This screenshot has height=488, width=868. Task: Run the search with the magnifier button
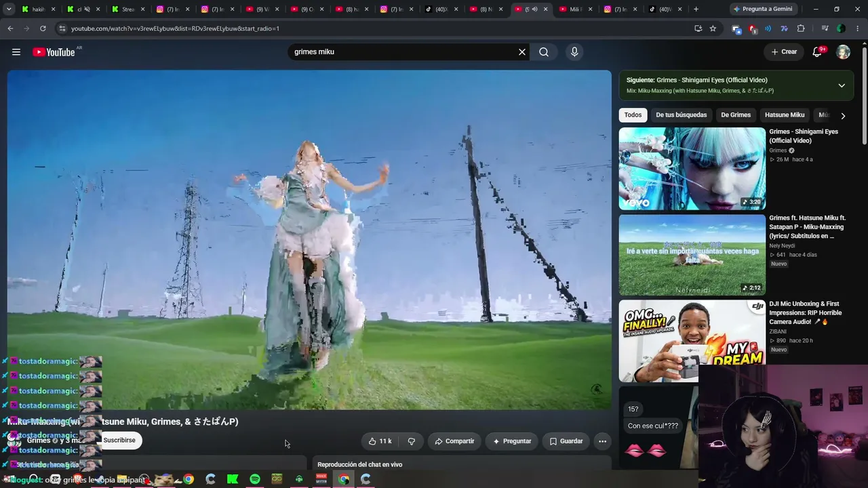coord(544,52)
